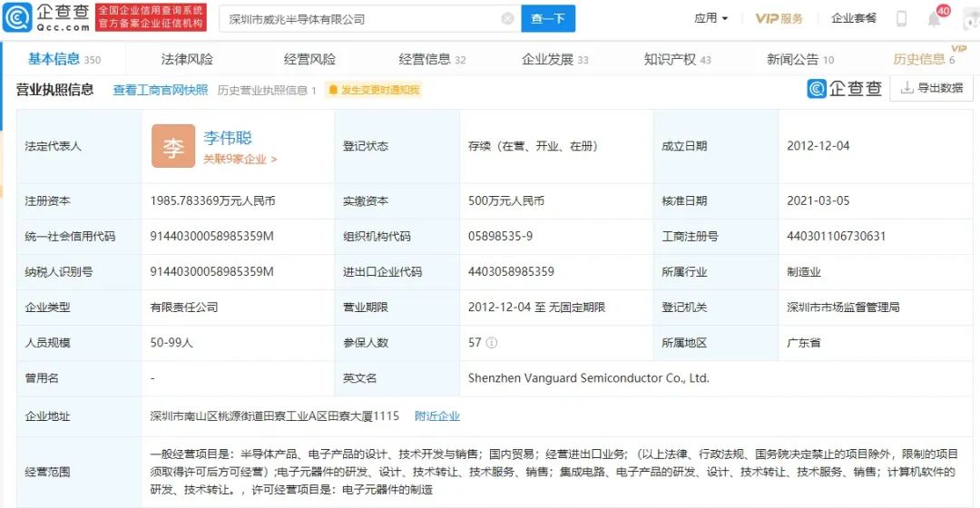Expand the 应用 dropdown menu

pos(710,18)
